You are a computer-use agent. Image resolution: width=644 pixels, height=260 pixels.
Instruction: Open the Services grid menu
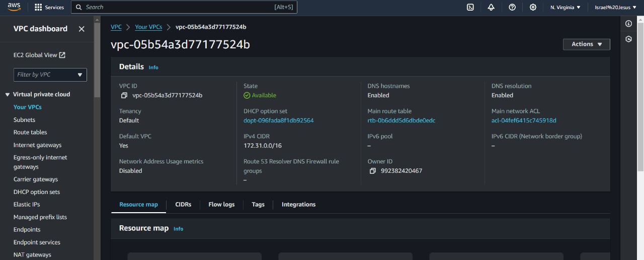(49, 7)
